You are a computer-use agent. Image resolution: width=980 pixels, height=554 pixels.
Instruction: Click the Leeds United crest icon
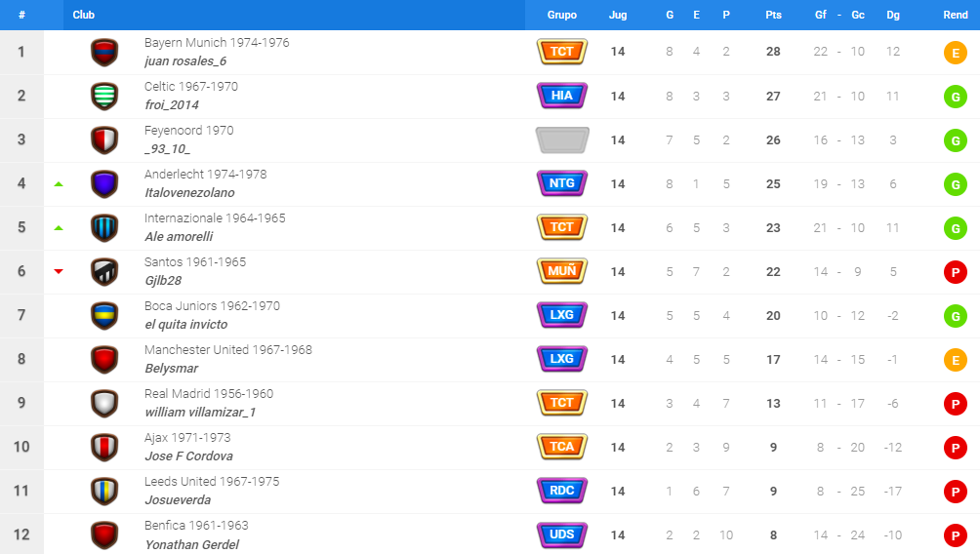click(x=103, y=492)
